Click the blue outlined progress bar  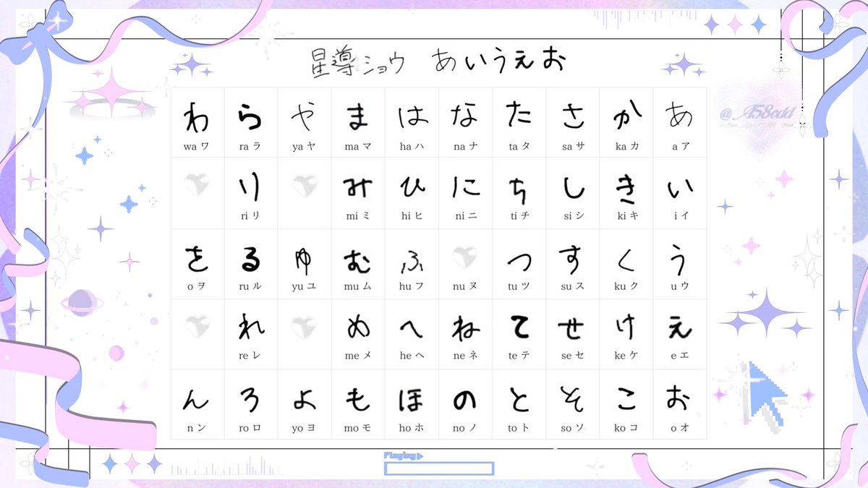click(x=439, y=468)
